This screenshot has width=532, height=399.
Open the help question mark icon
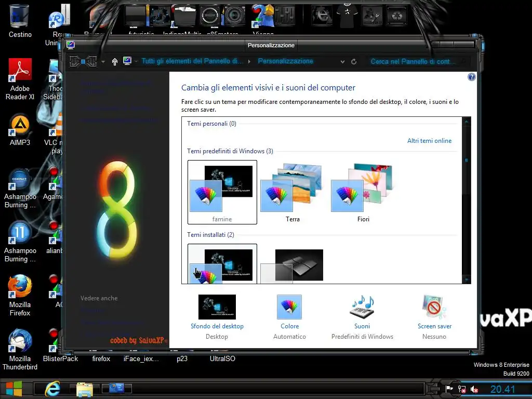pyautogui.click(x=471, y=77)
